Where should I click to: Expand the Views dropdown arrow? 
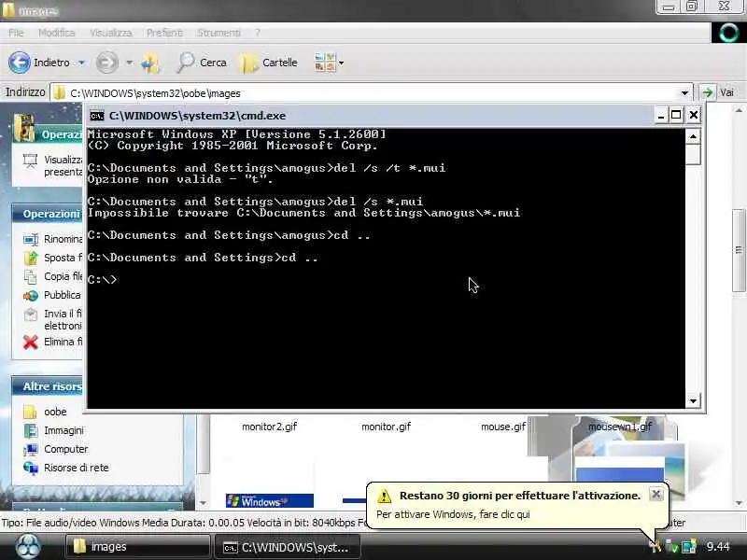(x=341, y=63)
